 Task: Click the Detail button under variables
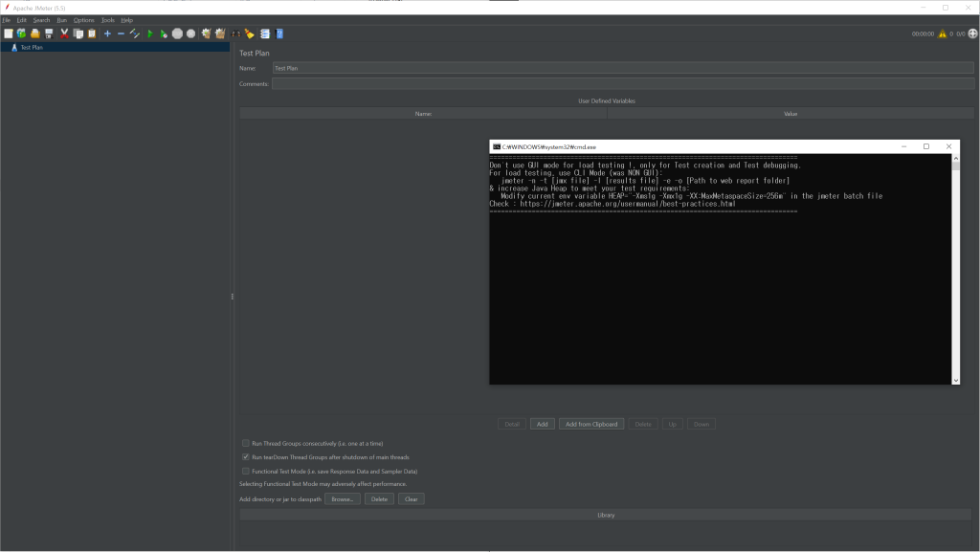click(x=512, y=424)
